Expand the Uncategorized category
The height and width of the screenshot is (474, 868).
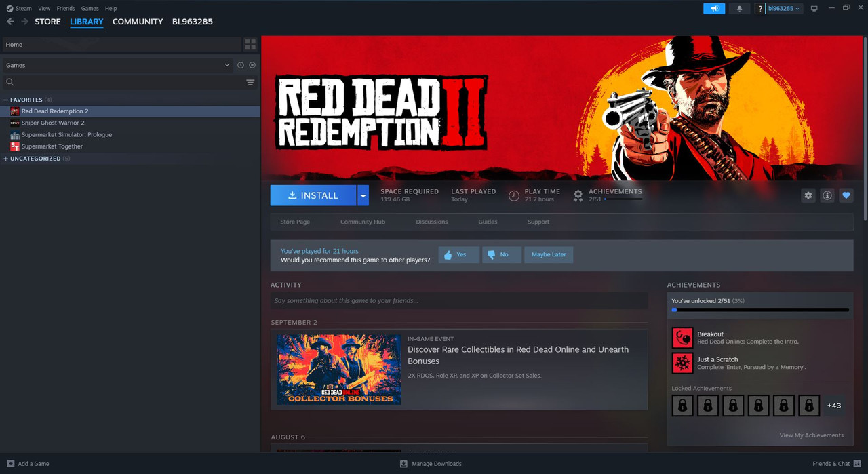[x=6, y=159]
